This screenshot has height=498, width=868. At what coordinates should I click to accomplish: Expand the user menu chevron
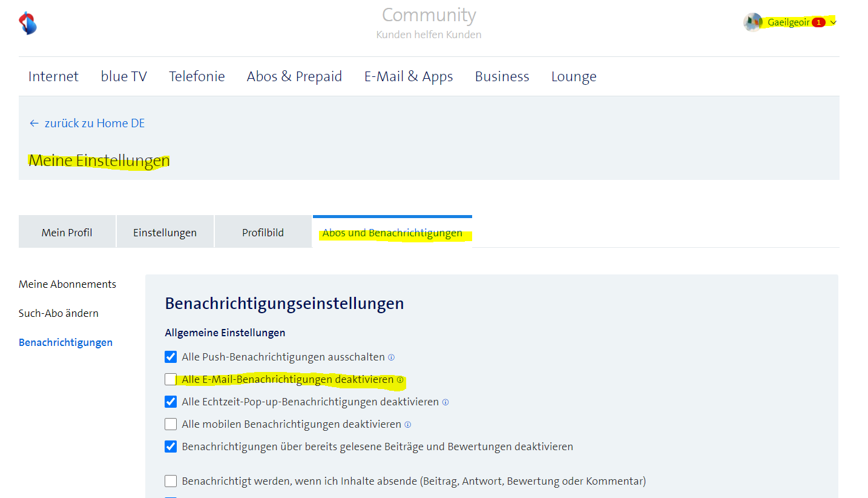(x=833, y=22)
